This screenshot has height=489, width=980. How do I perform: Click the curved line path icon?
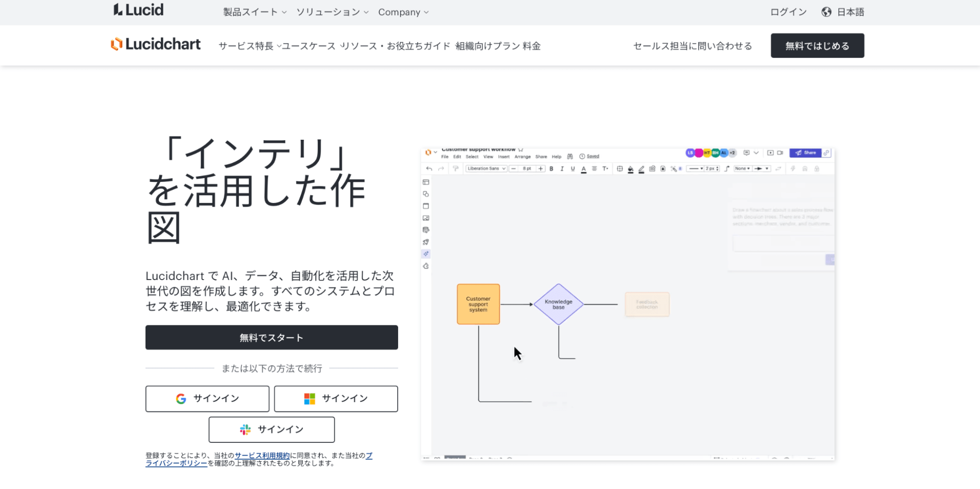727,169
